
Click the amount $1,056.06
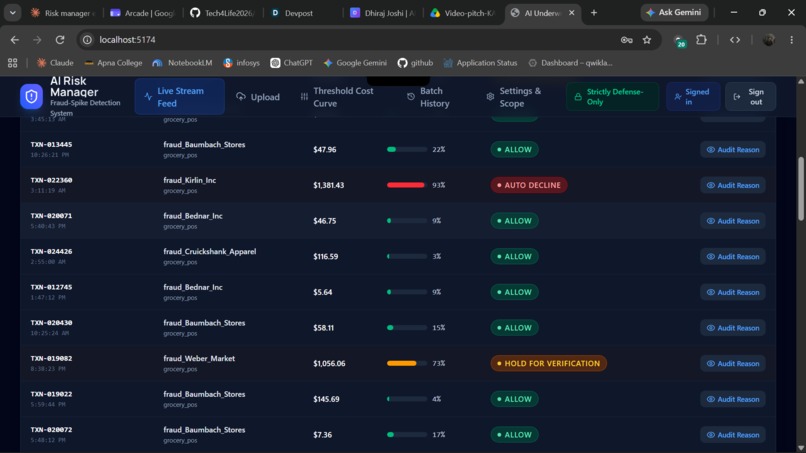(329, 363)
